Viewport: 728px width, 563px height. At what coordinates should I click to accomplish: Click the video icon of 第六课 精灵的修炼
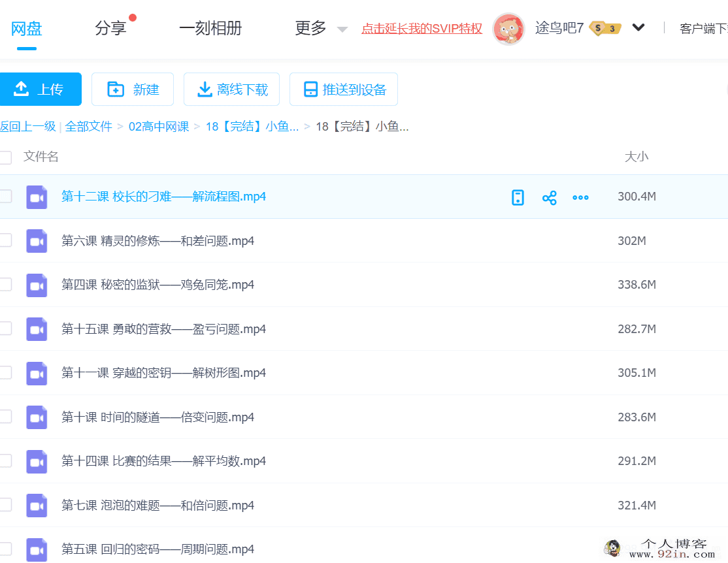tap(37, 241)
